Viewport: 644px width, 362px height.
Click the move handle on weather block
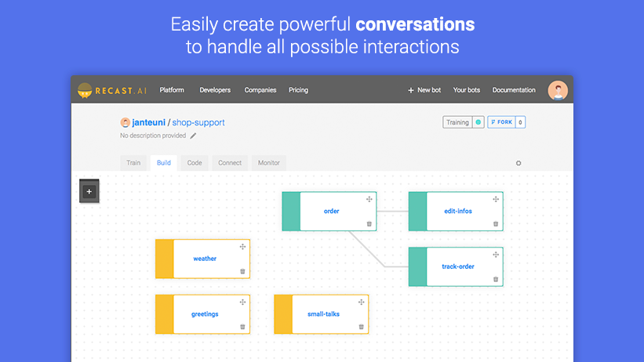(x=242, y=247)
